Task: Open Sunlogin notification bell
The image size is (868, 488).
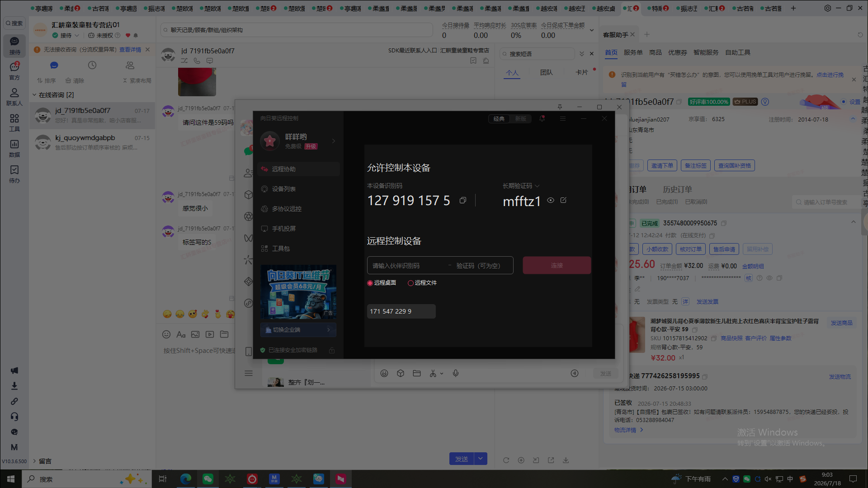Action: [x=542, y=118]
